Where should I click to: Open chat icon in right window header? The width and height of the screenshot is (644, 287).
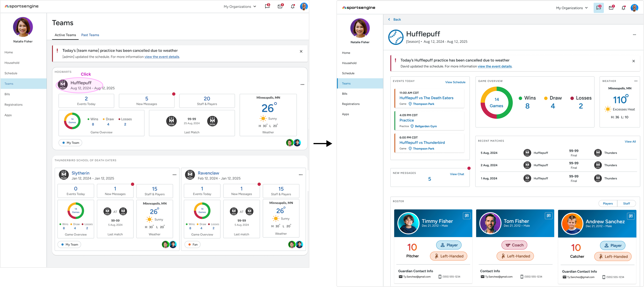point(598,8)
